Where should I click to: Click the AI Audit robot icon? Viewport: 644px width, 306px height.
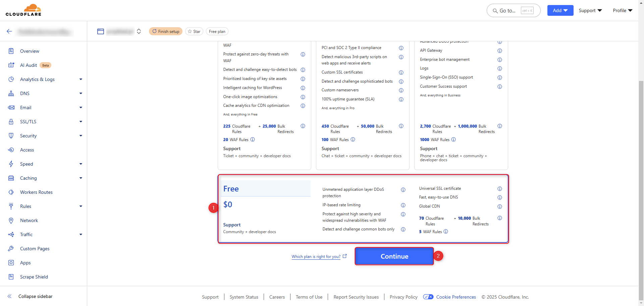tap(11, 65)
